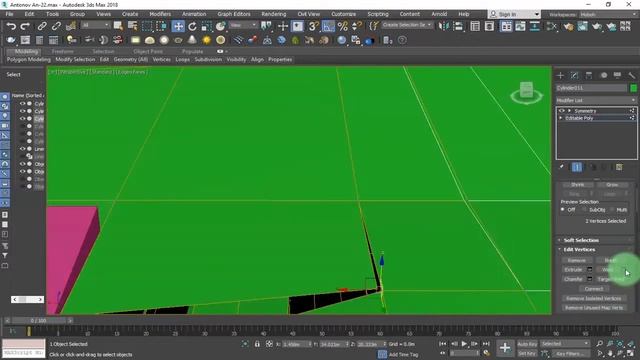
Task: Expand the Editable Poly stack entry
Action: click(x=561, y=118)
